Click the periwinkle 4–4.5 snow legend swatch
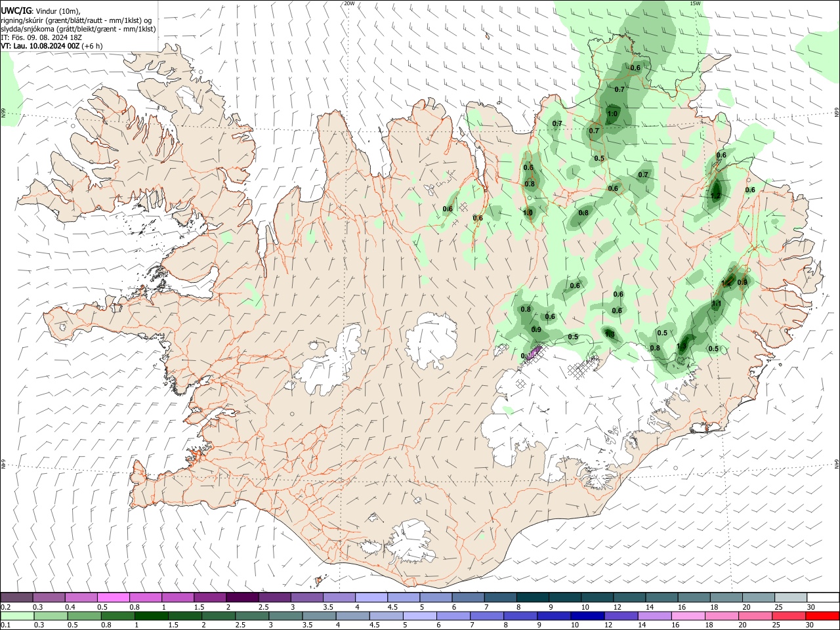Viewport: 840px width, 630px height. (x=371, y=597)
